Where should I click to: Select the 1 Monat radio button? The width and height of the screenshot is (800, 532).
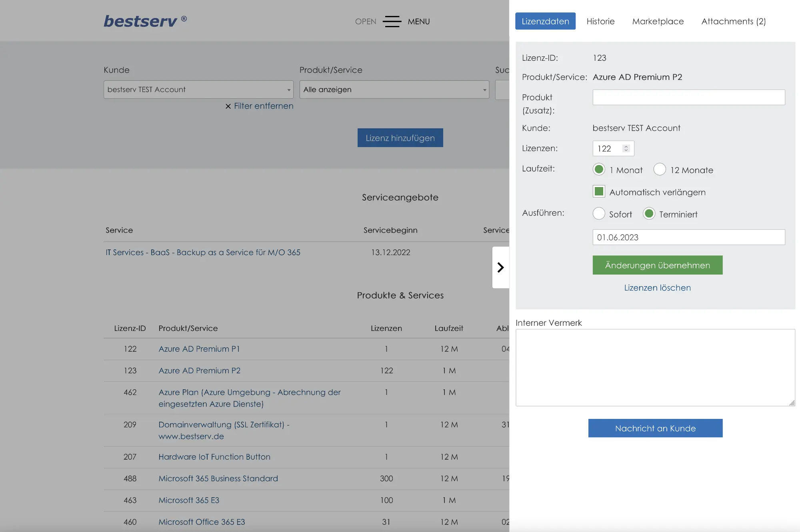pyautogui.click(x=599, y=169)
